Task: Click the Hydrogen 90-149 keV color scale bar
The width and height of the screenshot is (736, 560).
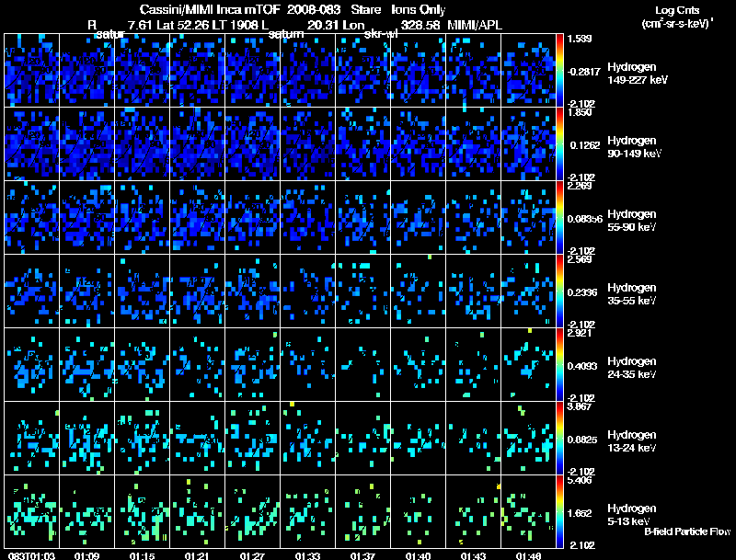Action: point(559,144)
